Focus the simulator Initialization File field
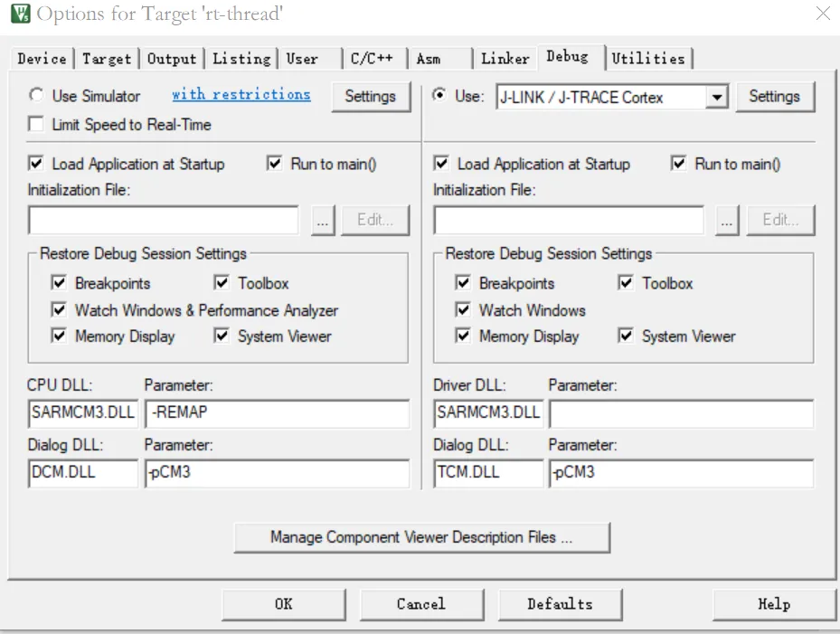 (x=164, y=221)
